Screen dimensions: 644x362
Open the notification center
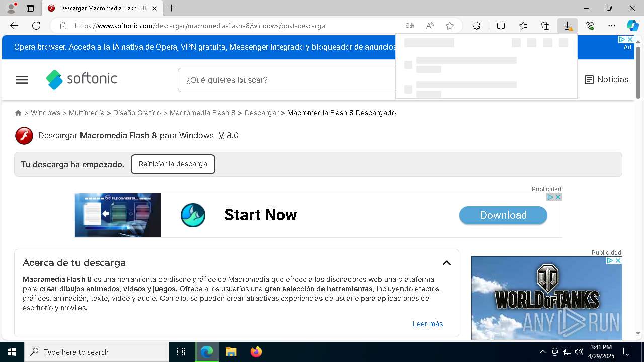627,352
